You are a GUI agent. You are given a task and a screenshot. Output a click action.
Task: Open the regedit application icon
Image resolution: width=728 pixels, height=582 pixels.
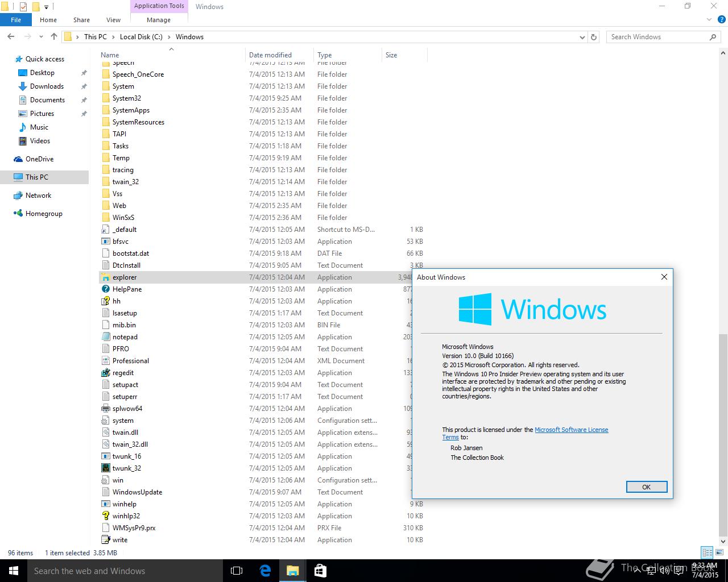(x=105, y=373)
